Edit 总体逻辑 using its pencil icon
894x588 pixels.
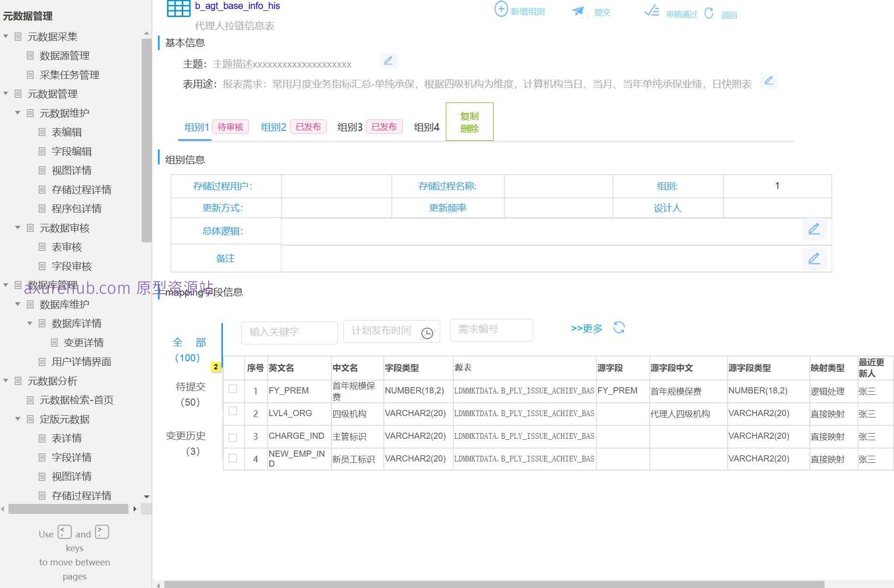pos(814,230)
